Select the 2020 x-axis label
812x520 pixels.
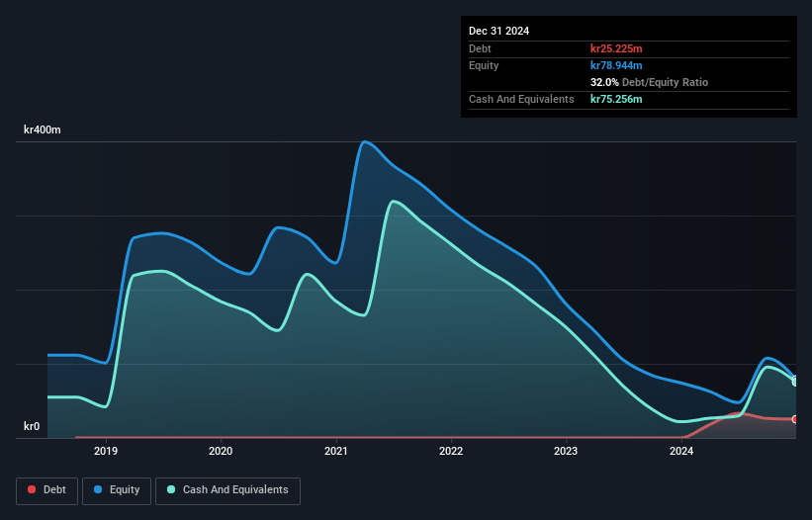pos(221,451)
